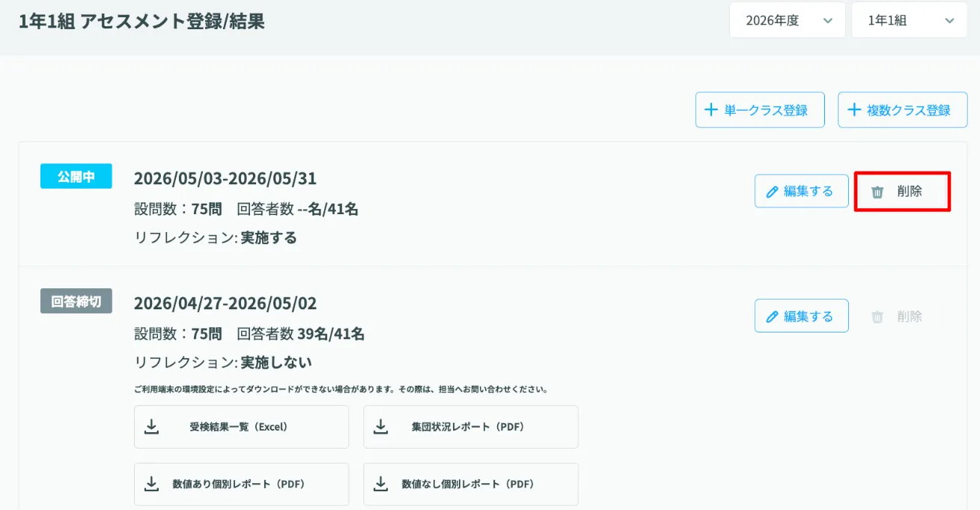The width and height of the screenshot is (980, 510).
Task: Click the text リフレクション: 実施しない
Action: [x=223, y=363]
